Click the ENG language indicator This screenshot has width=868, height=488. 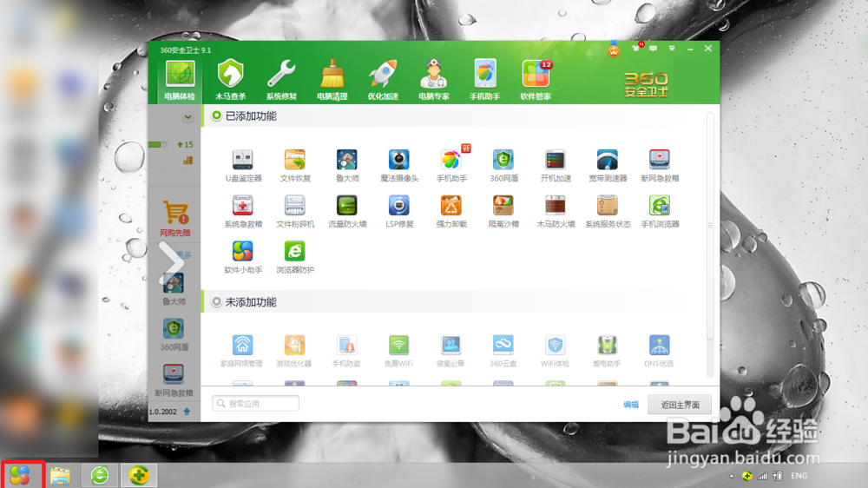click(x=799, y=476)
